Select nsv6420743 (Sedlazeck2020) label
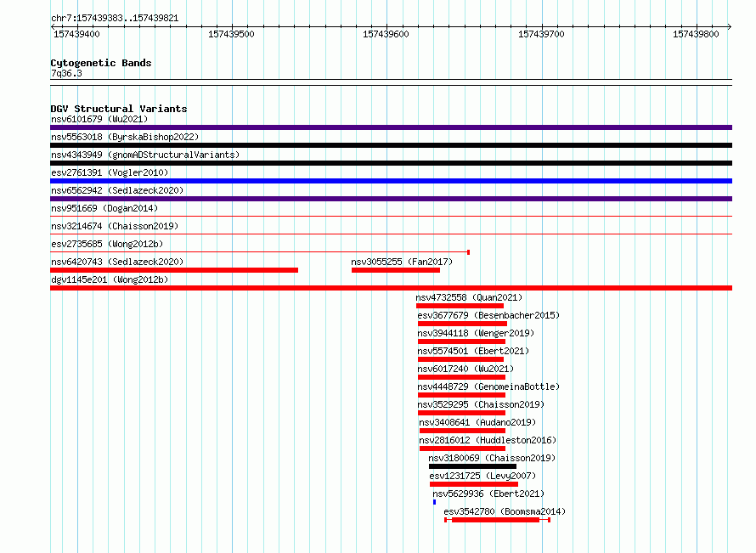Screen dimensions: 756x553 [117, 262]
